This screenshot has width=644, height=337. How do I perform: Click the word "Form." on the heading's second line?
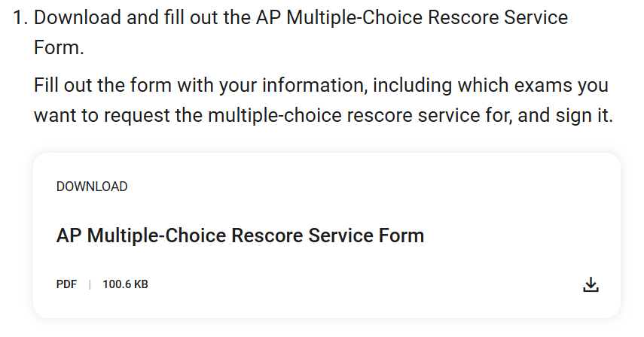coord(59,47)
